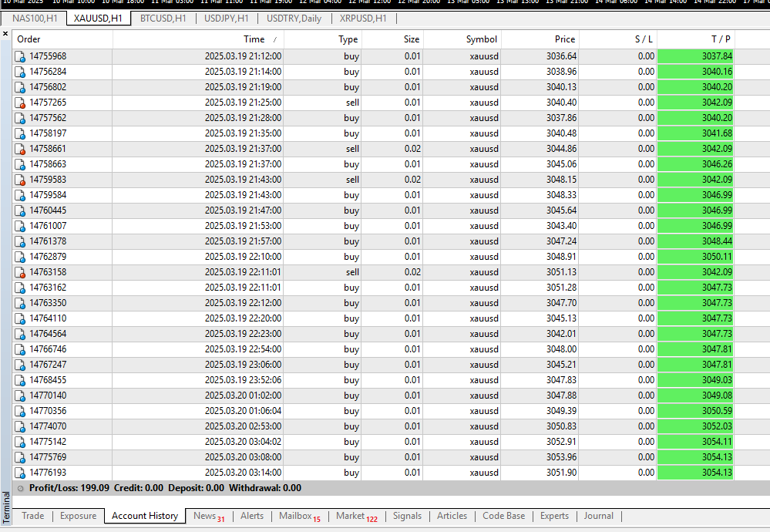Open the Market tab
The image size is (770, 532).
pyautogui.click(x=357, y=516)
